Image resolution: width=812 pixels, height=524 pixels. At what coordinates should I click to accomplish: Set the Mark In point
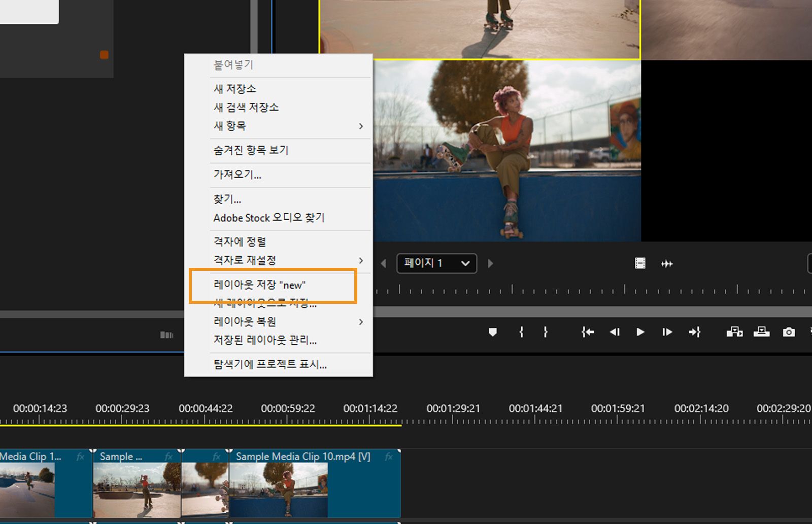click(x=521, y=332)
